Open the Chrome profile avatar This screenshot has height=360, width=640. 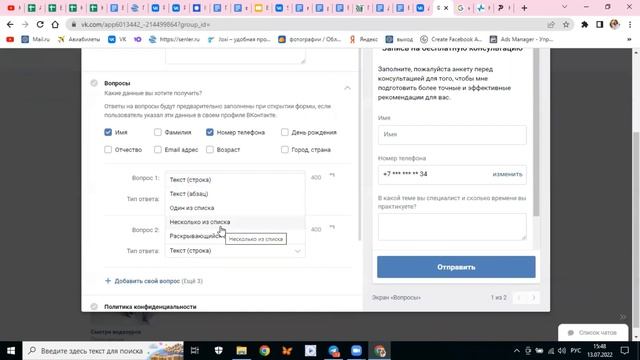click(615, 24)
